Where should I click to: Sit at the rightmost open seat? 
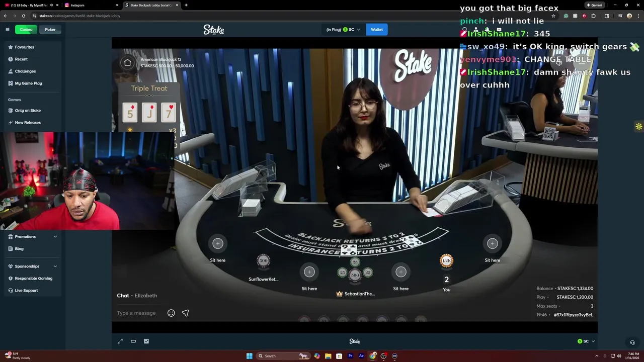(x=493, y=244)
